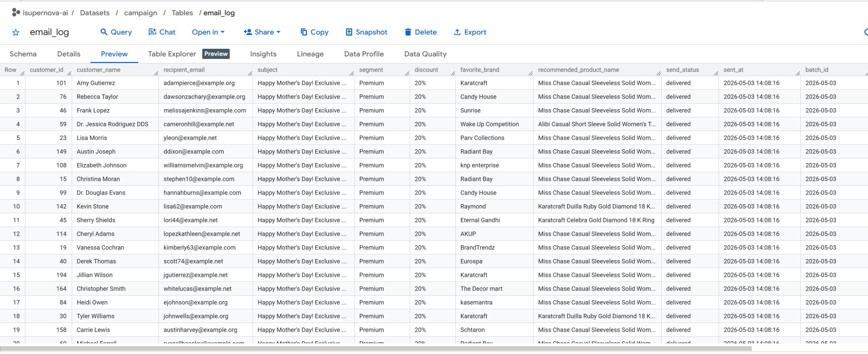The width and height of the screenshot is (868, 354).
Task: Open isupernova-ai project breadcrumb
Action: point(45,13)
